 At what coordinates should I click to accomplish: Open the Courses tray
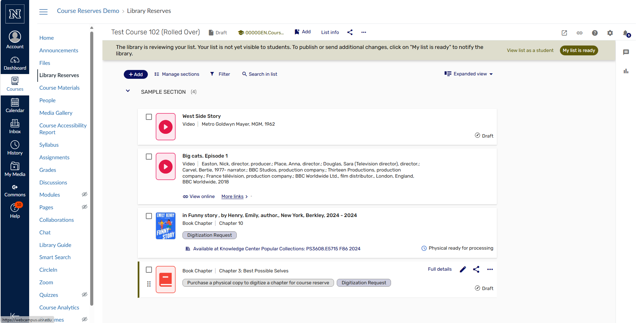[x=15, y=84]
